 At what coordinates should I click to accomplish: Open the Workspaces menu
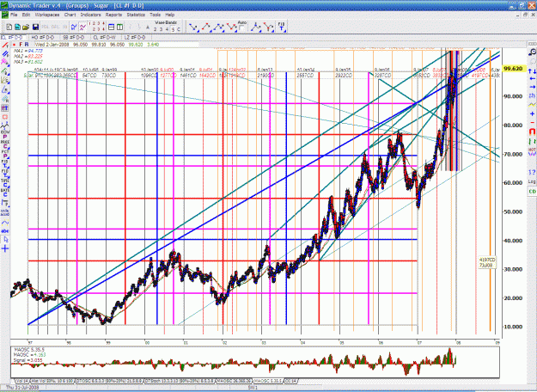[x=47, y=15]
